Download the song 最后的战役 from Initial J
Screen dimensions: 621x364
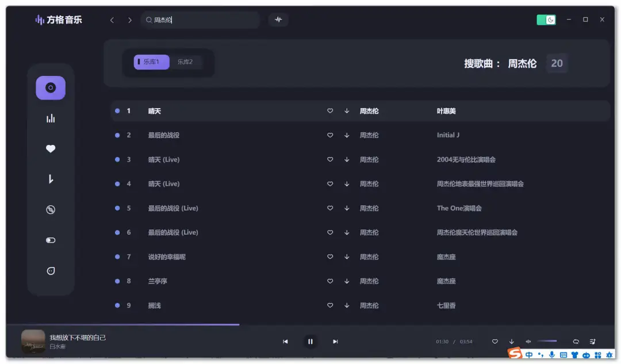pyautogui.click(x=347, y=135)
